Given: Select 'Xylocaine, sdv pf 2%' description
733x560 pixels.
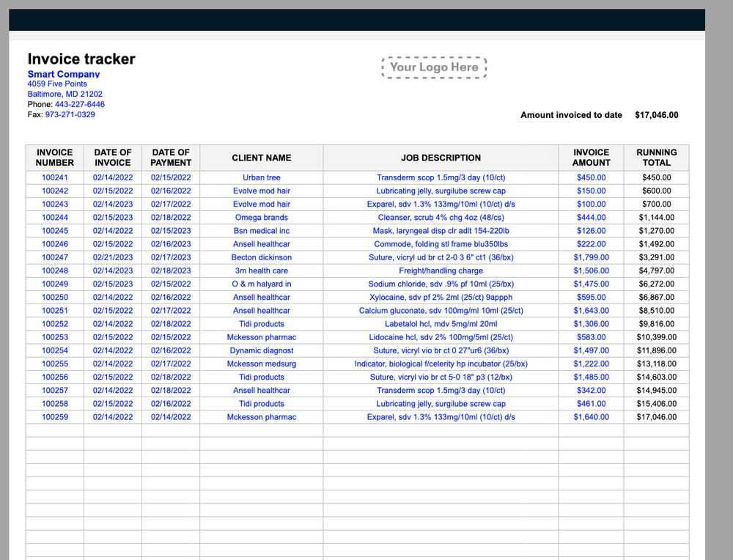Looking at the screenshot, I should tap(441, 298).
